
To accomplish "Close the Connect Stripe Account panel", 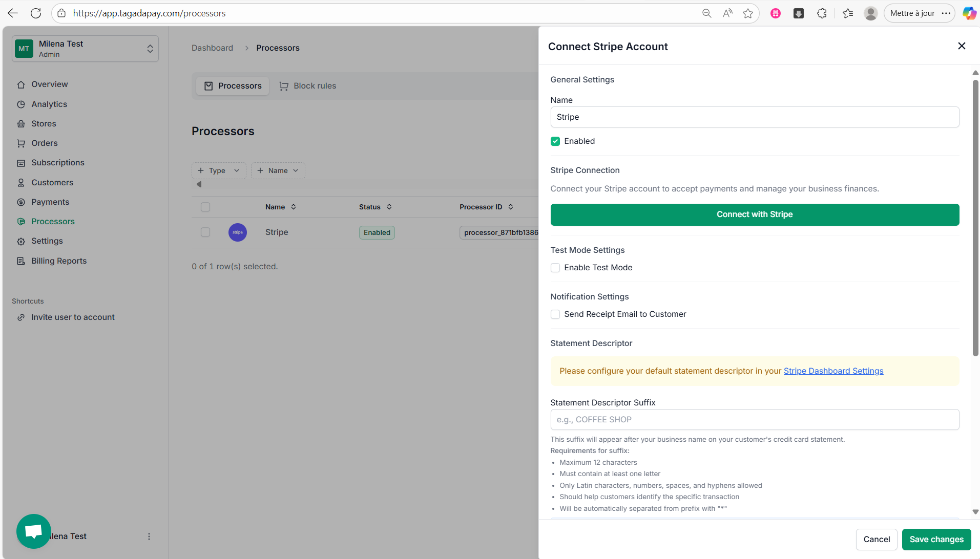I will tap(962, 46).
